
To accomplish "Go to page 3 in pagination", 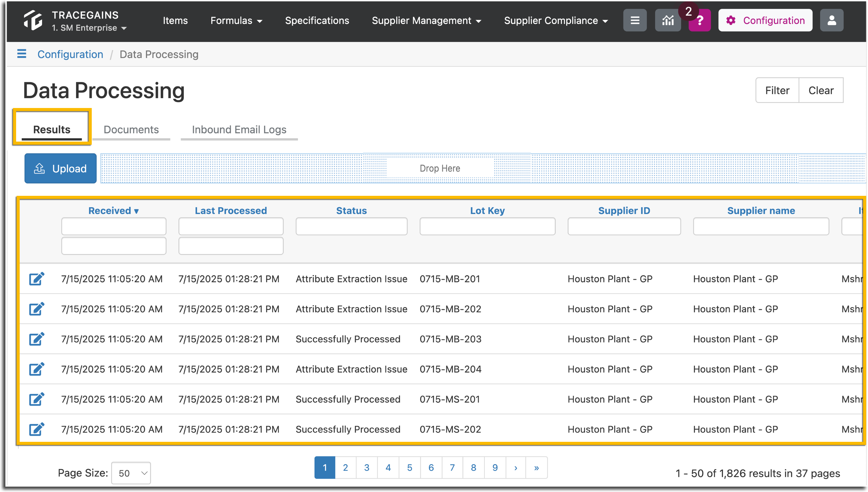I will [x=367, y=467].
